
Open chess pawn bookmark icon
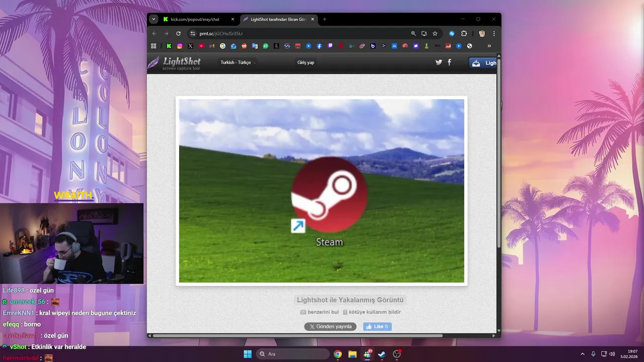[x=427, y=46]
